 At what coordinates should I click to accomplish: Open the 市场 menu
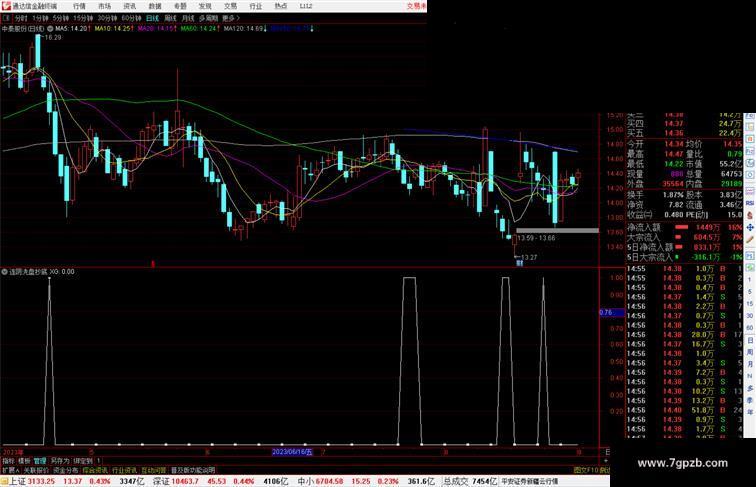pos(104,6)
